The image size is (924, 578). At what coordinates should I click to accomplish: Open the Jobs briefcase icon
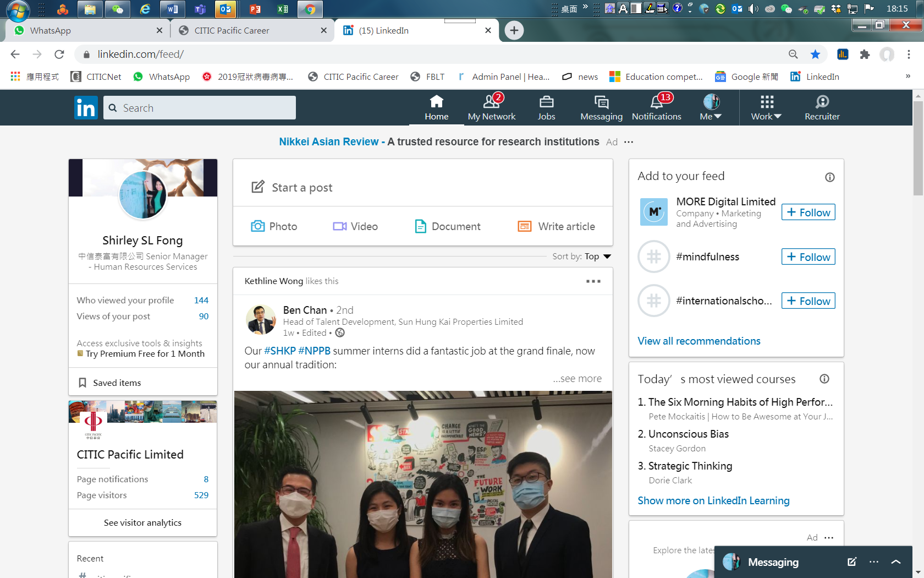coord(546,102)
